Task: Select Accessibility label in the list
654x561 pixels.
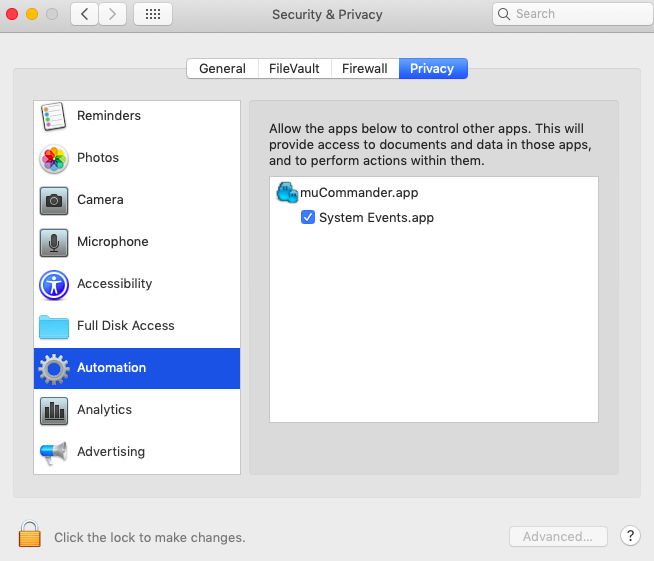Action: 115,284
